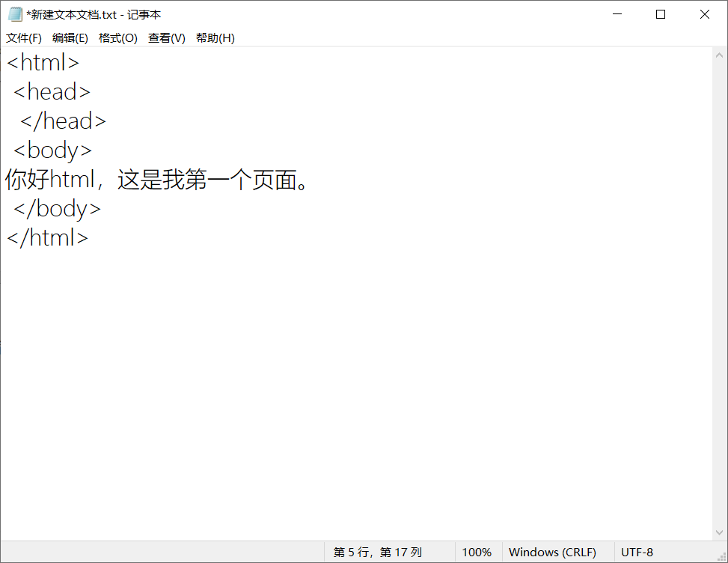
Task: Click the window title 新建文本文档.txt - 记事本
Action: tap(94, 15)
